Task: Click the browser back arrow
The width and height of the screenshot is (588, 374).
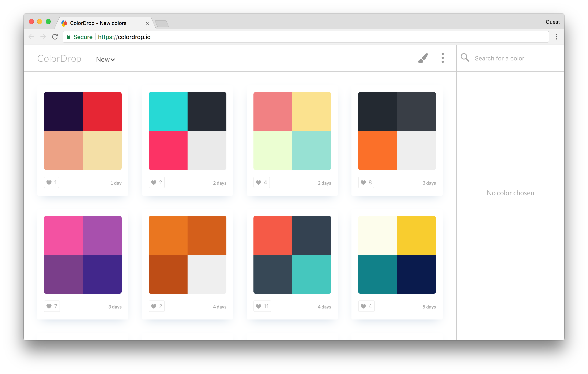Action: click(31, 37)
